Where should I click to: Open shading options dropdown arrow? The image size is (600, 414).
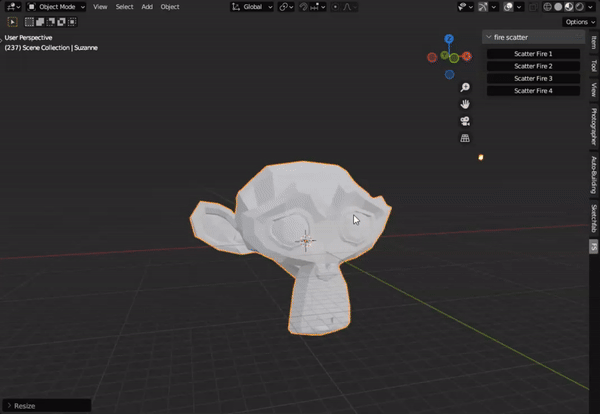590,7
